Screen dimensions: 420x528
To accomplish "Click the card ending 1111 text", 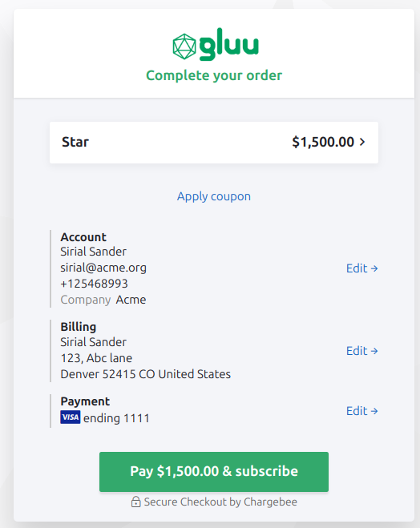I will click(x=116, y=418).
